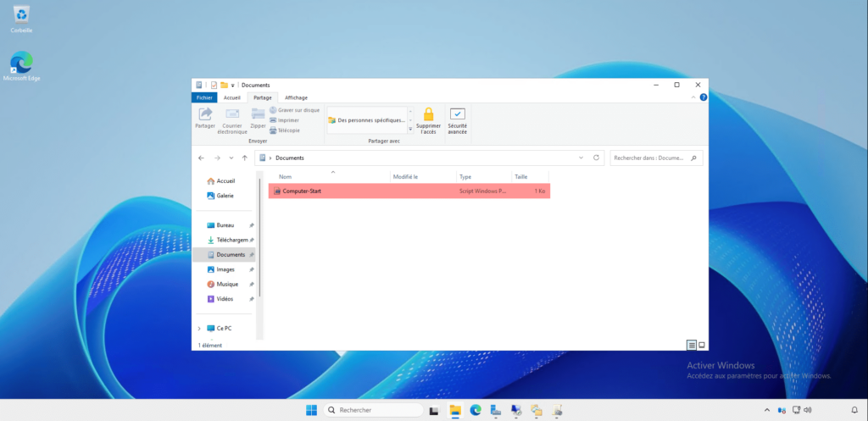
Task: Click the Partager share icon
Action: [205, 119]
